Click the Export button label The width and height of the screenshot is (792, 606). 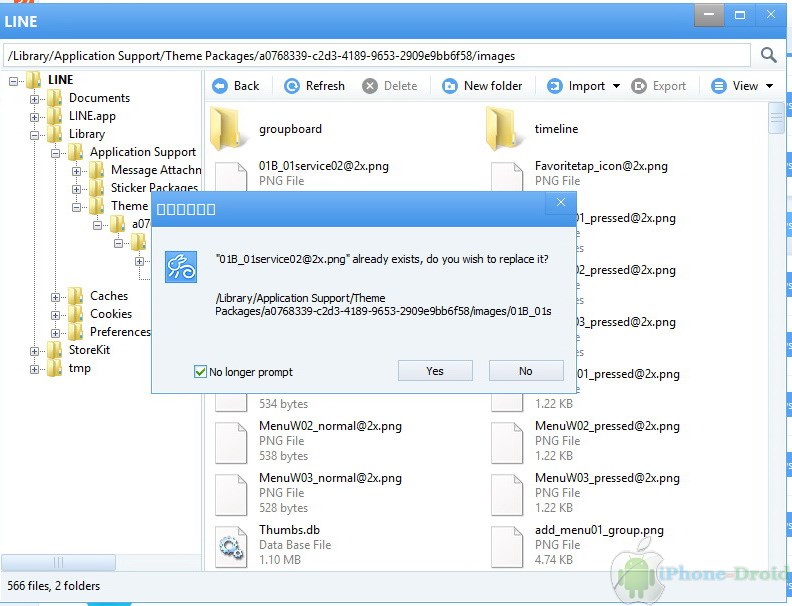(669, 86)
